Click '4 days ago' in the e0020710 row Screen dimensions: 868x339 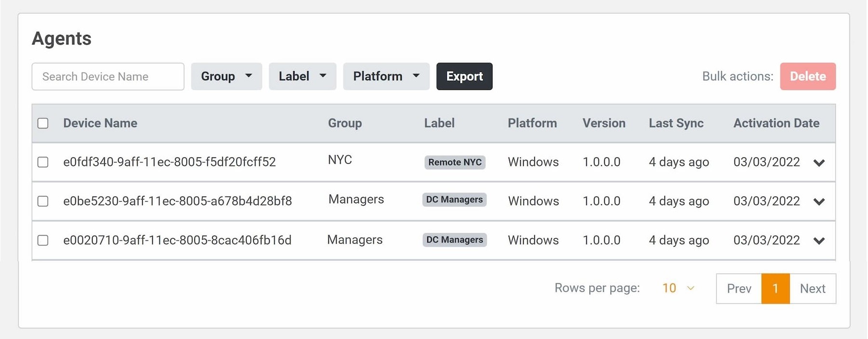pyautogui.click(x=679, y=240)
